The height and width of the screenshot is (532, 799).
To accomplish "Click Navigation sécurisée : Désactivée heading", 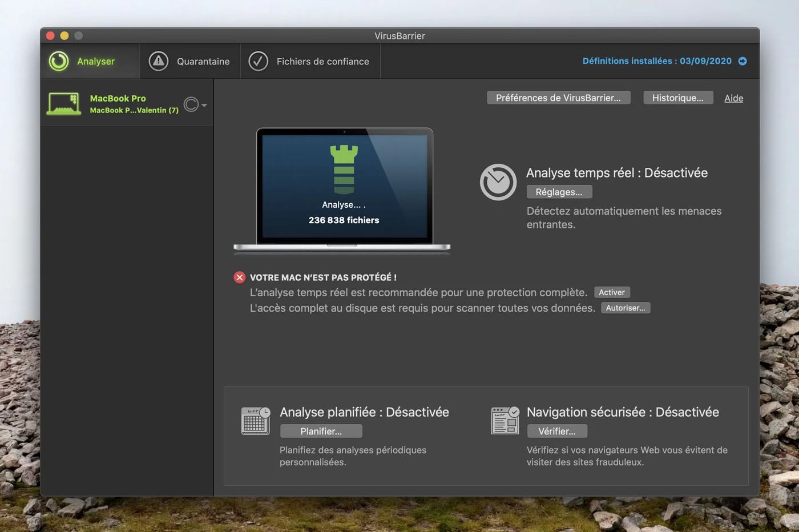I will (623, 412).
